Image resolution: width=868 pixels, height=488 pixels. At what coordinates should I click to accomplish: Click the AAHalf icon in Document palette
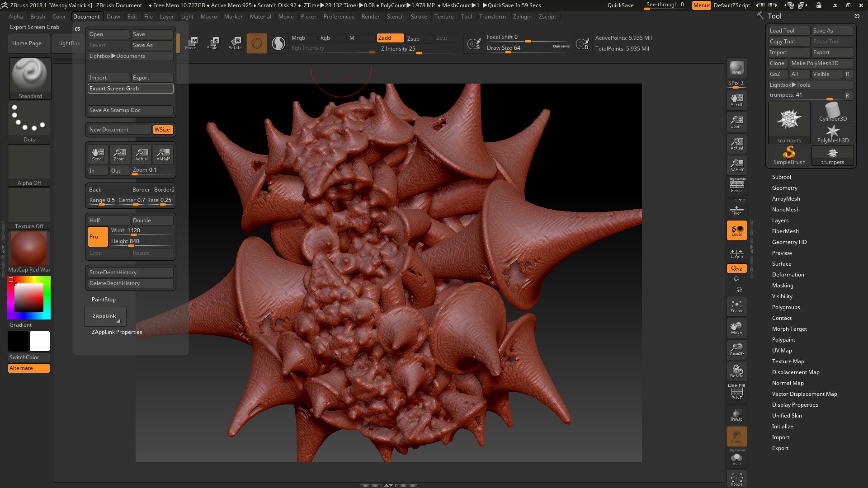coord(163,154)
